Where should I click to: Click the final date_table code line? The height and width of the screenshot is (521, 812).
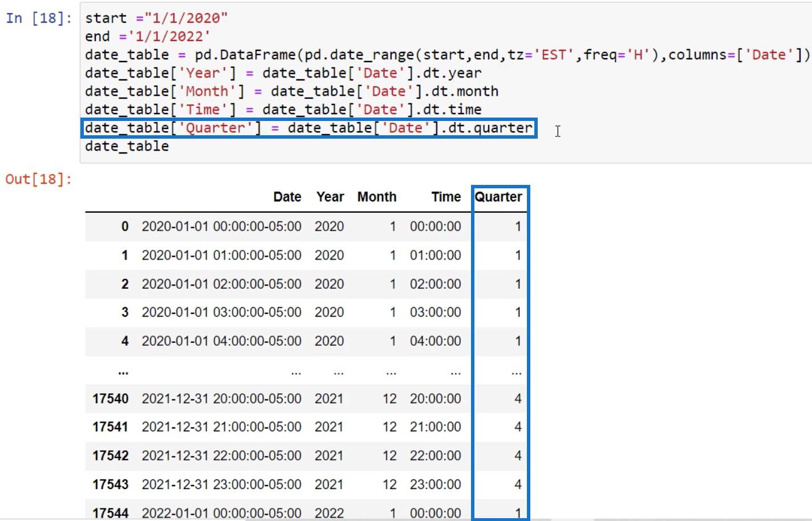[x=127, y=146]
